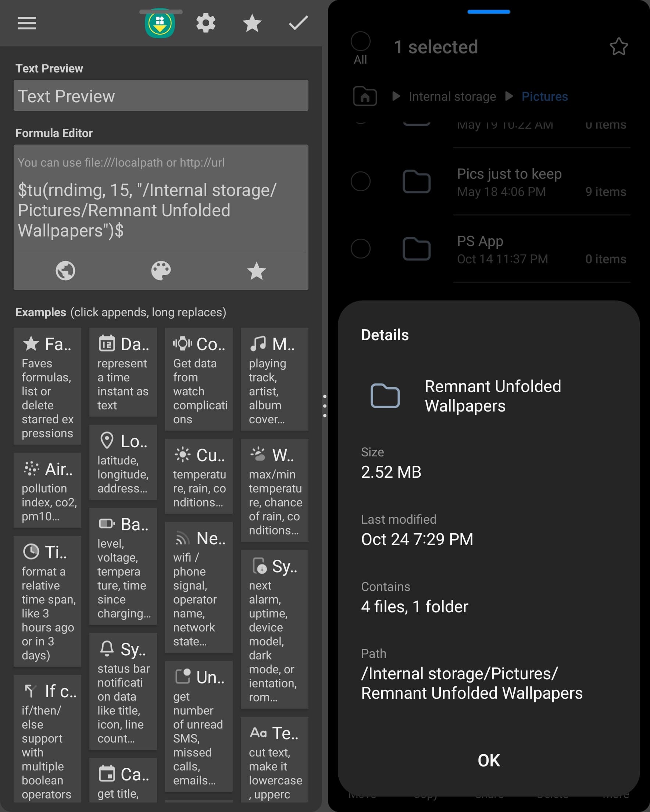The height and width of the screenshot is (812, 650).
Task: Tap the star icon in top toolbar
Action: click(252, 23)
